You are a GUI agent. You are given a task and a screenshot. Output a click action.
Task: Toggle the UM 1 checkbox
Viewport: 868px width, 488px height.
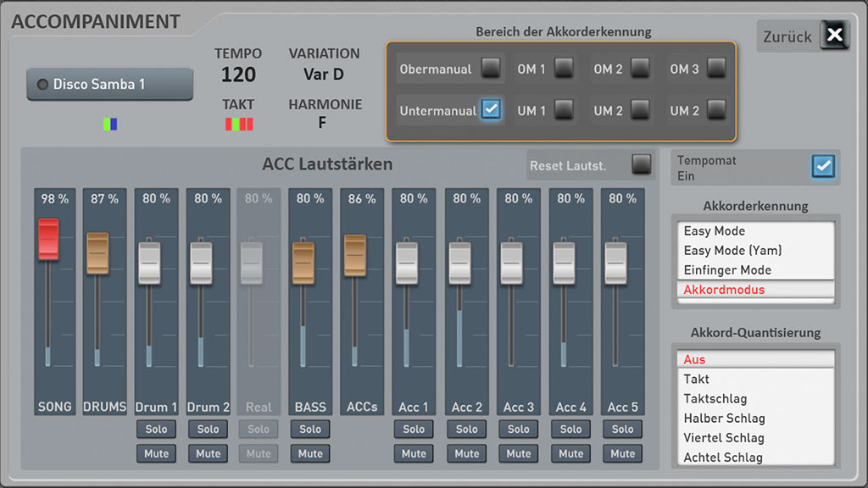point(564,109)
